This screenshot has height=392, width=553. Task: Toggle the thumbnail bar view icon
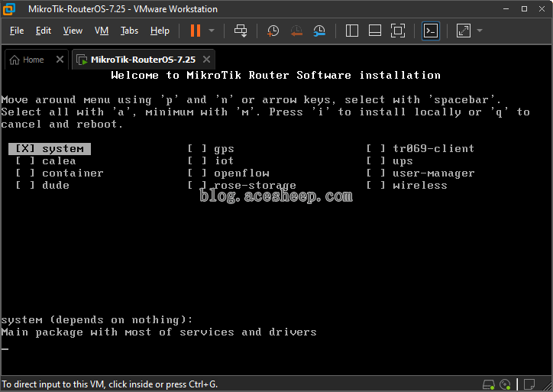(x=374, y=31)
